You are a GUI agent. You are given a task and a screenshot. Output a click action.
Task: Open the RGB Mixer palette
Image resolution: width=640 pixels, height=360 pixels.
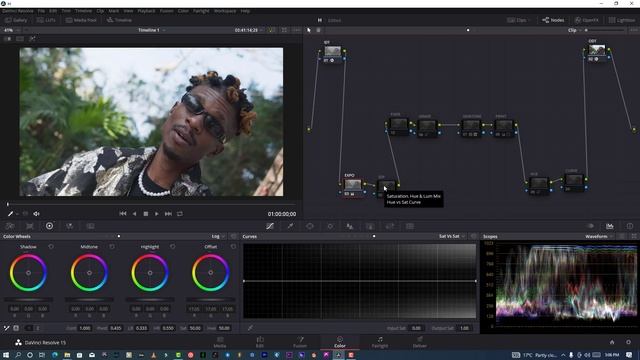point(70,226)
